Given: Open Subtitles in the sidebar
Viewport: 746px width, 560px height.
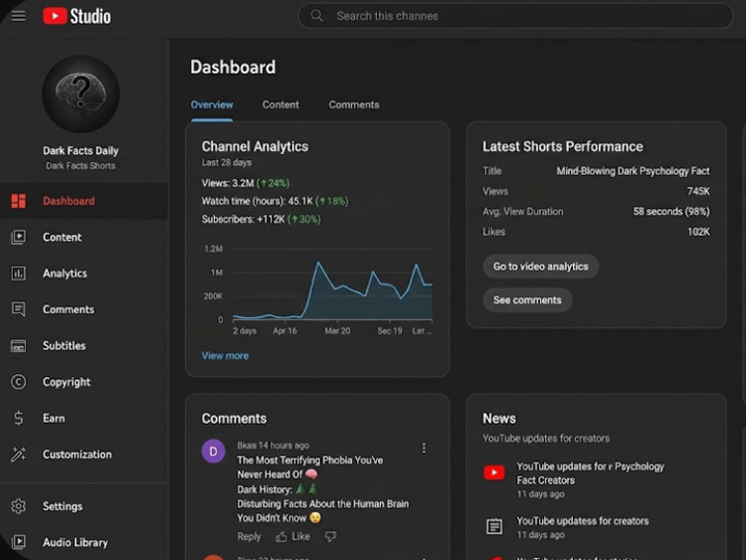Looking at the screenshot, I should 84,346.
